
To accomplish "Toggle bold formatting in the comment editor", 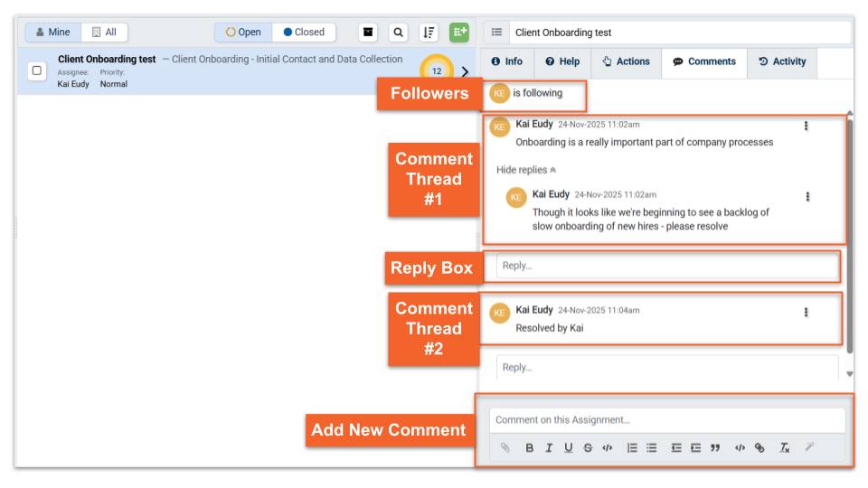I will (529, 448).
